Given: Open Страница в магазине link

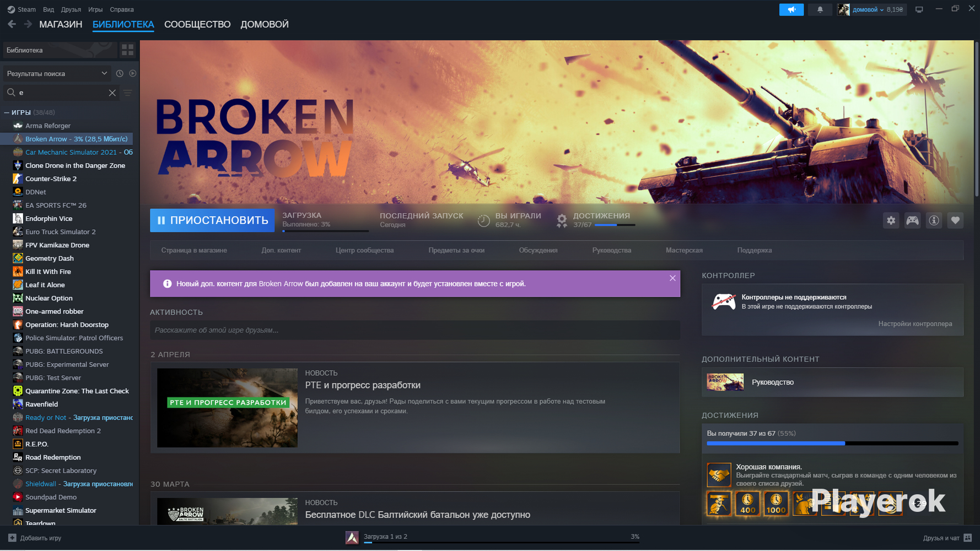Looking at the screenshot, I should [x=194, y=250].
